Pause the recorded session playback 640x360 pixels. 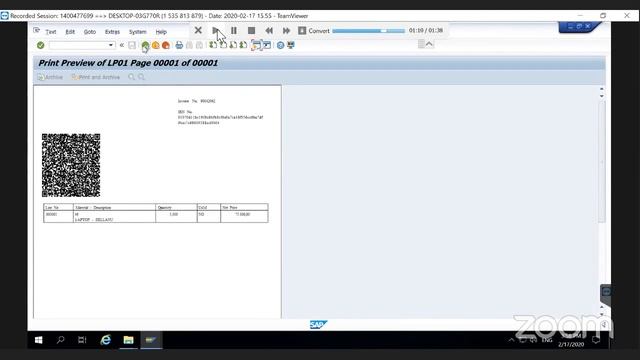(x=233, y=31)
